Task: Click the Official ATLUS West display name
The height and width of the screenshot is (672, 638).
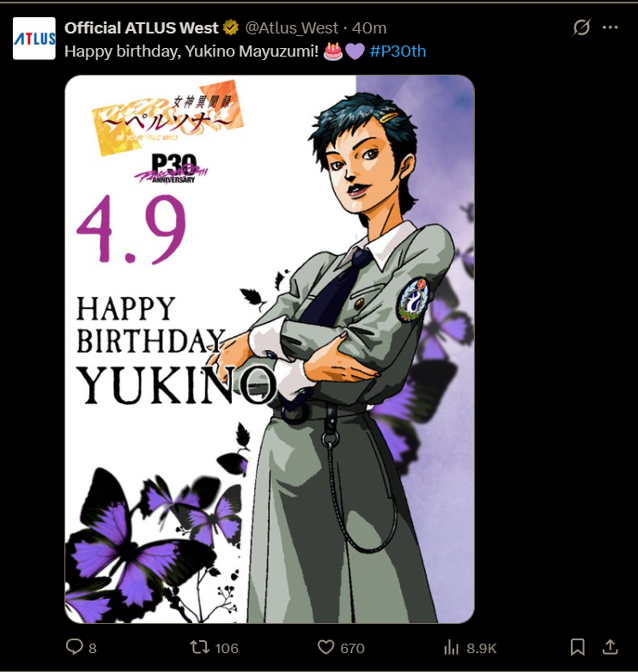Action: [141, 27]
